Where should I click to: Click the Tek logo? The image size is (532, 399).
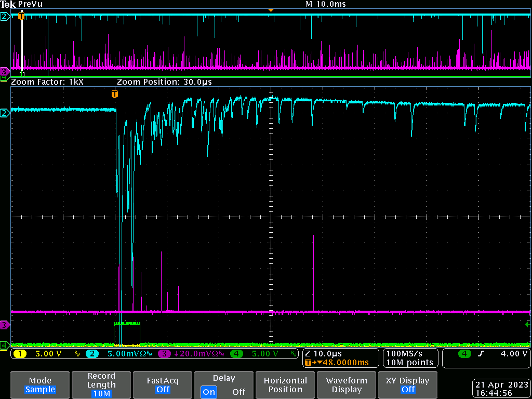click(8, 4)
